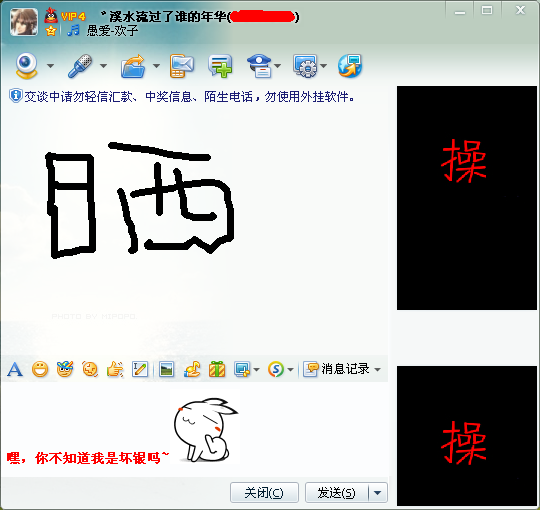Click the song title 愚爱-欢子
This screenshot has height=510, width=540.
click(113, 31)
